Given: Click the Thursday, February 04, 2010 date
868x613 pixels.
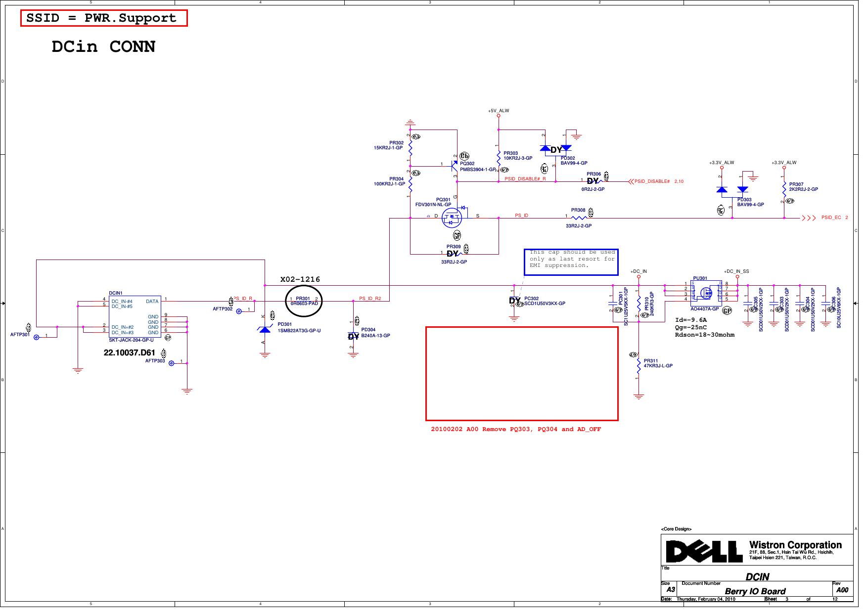Looking at the screenshot, I should (706, 599).
